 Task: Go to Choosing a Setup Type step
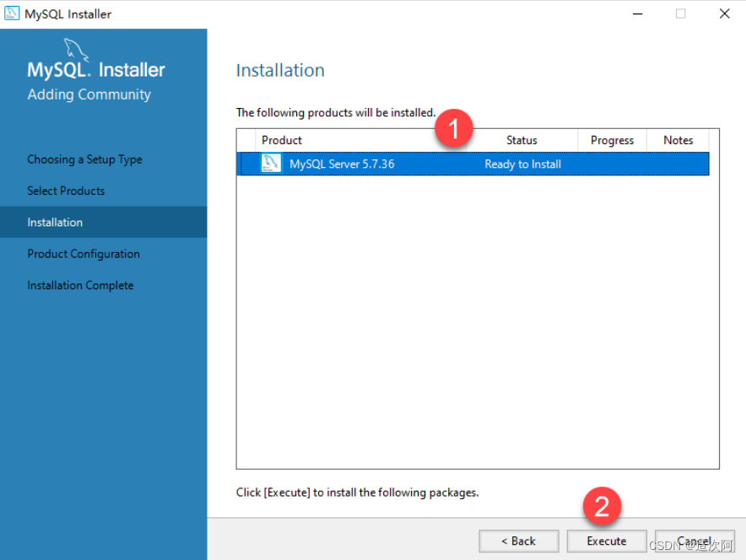point(84,159)
